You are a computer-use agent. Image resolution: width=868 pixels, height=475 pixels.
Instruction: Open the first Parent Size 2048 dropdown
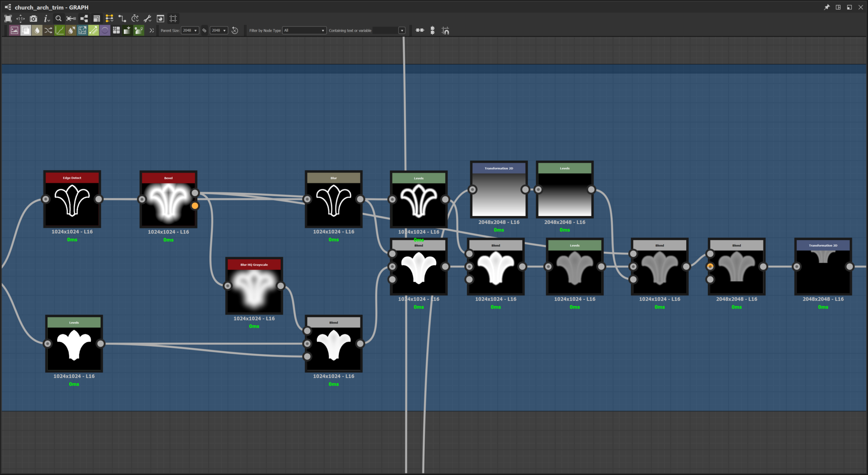coord(190,30)
